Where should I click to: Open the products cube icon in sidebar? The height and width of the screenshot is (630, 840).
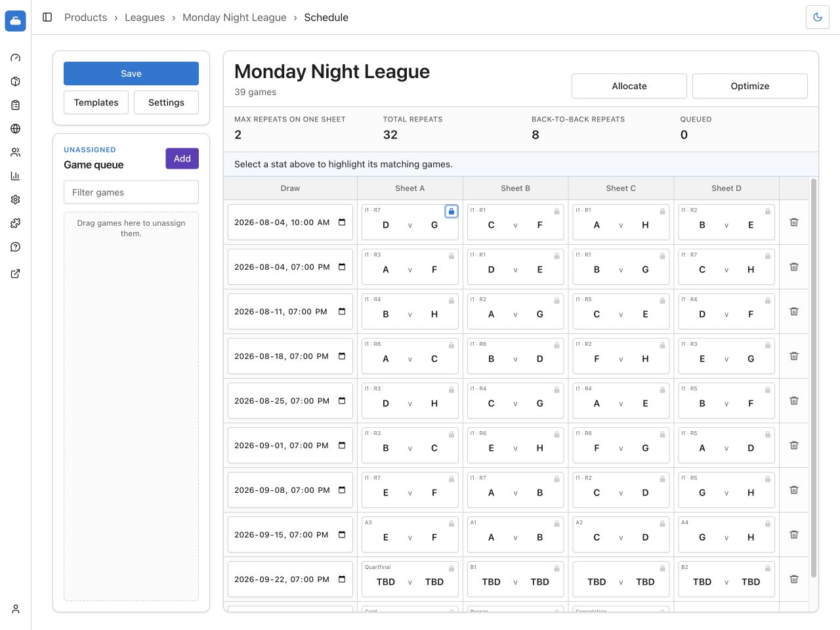[x=16, y=81]
